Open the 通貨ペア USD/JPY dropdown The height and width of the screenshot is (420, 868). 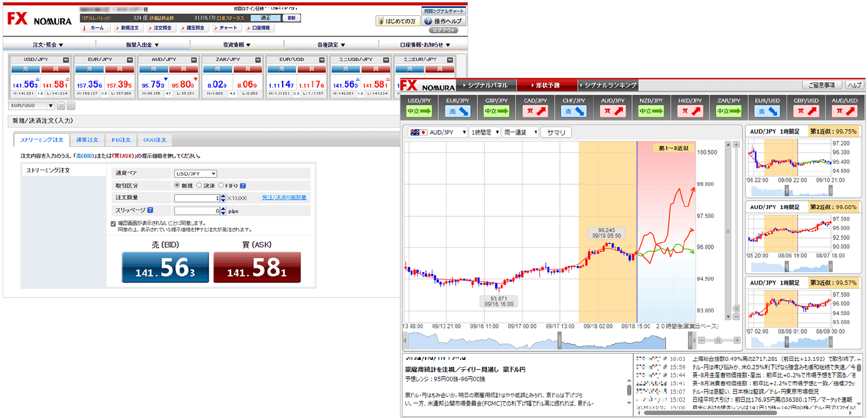[x=195, y=174]
